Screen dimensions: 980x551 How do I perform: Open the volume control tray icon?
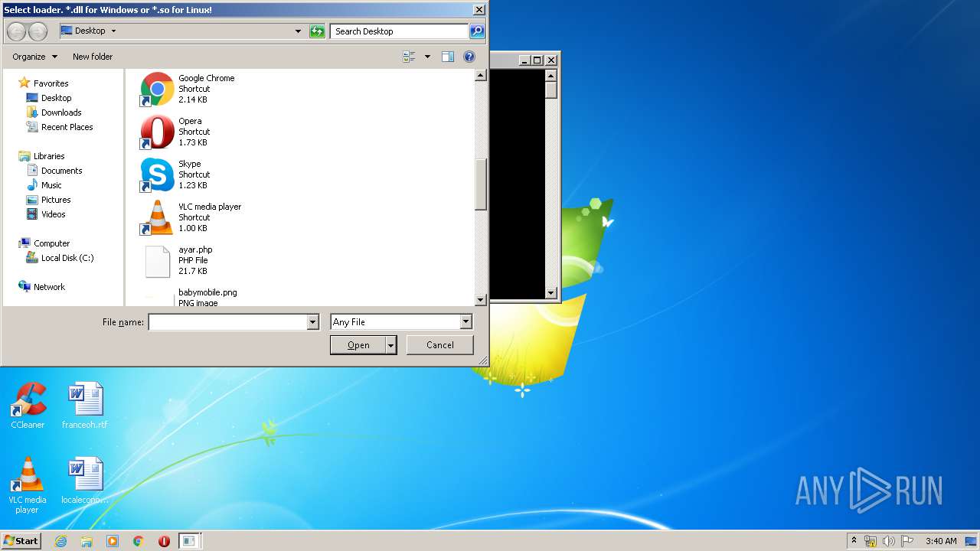click(x=888, y=541)
